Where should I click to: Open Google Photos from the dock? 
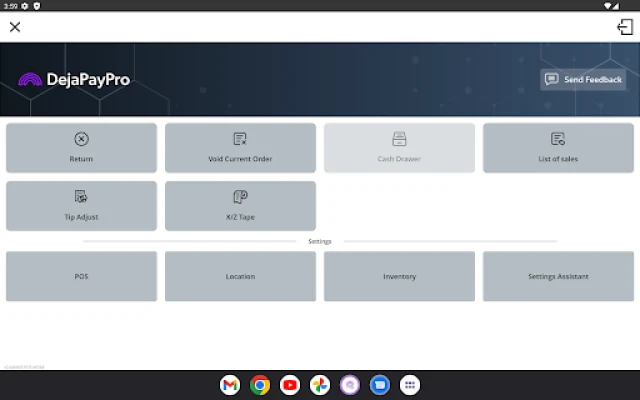click(320, 385)
